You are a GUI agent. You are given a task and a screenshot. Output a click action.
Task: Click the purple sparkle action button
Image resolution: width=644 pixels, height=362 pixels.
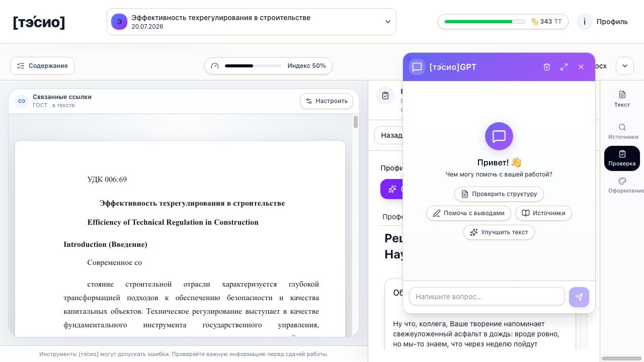392,189
